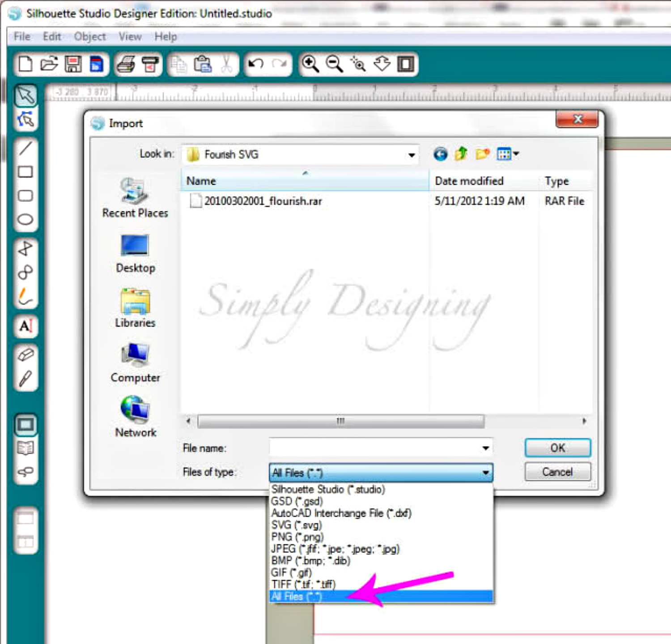This screenshot has width=671, height=644.
Task: Open the Object menu
Action: click(x=90, y=37)
